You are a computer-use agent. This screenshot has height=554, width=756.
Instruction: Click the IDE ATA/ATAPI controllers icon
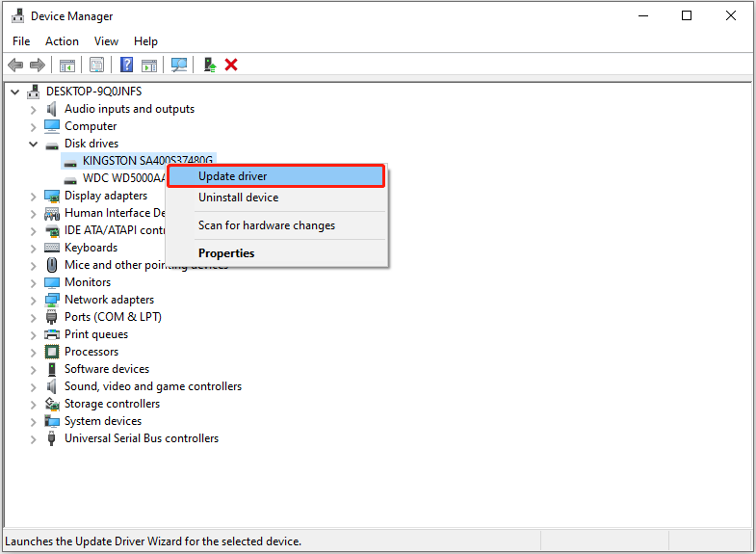(x=52, y=231)
